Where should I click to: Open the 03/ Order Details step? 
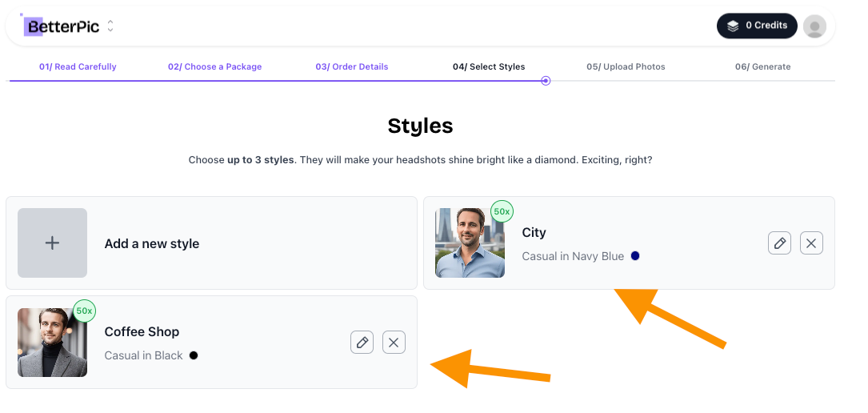(x=352, y=66)
